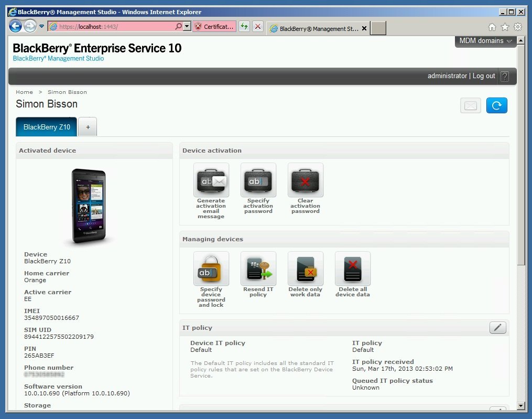Click Specify device password and lock
Viewport: 532px width, 419px height.
[211, 269]
